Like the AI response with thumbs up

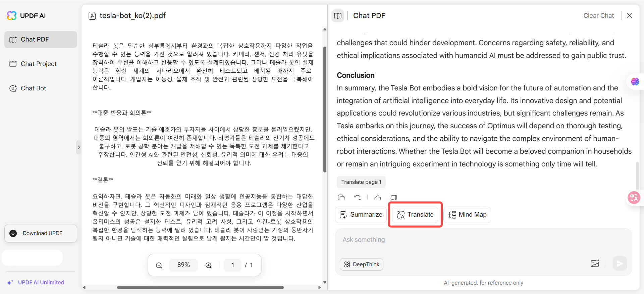pos(378,198)
